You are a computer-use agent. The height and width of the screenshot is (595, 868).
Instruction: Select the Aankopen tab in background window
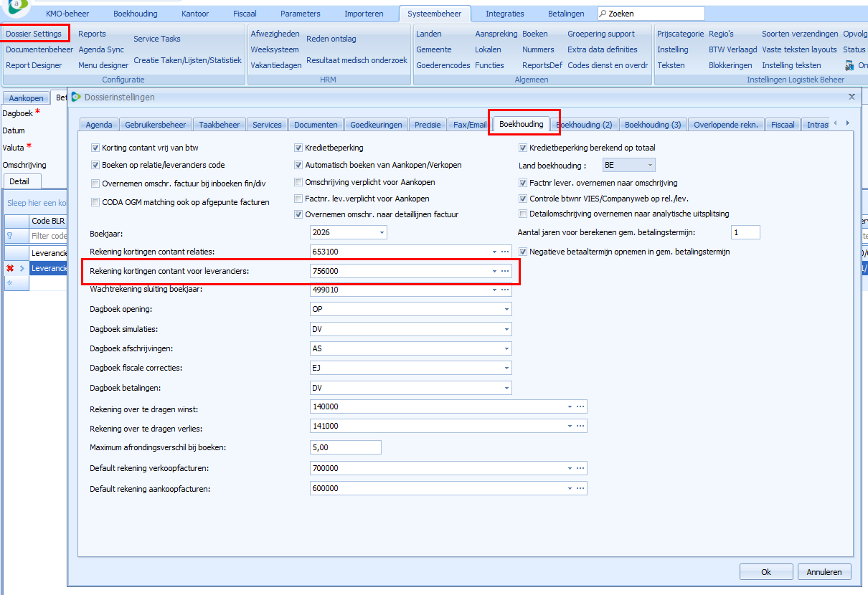[x=27, y=98]
